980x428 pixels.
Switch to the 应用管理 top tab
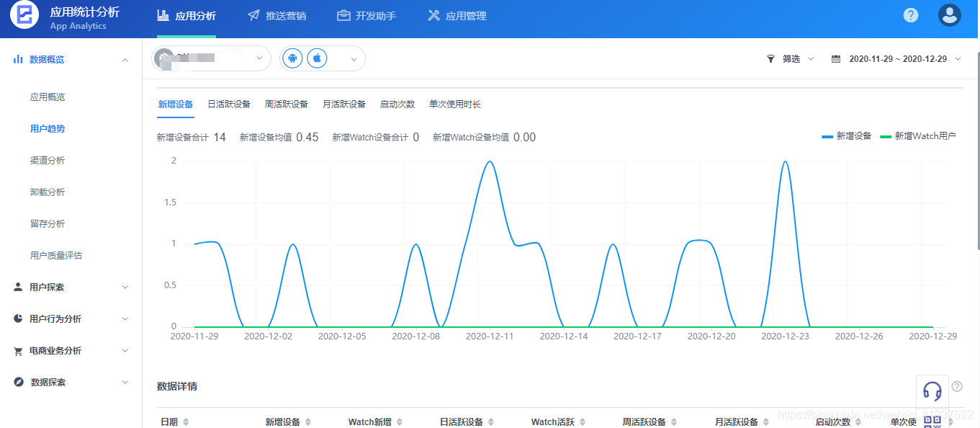coord(457,16)
